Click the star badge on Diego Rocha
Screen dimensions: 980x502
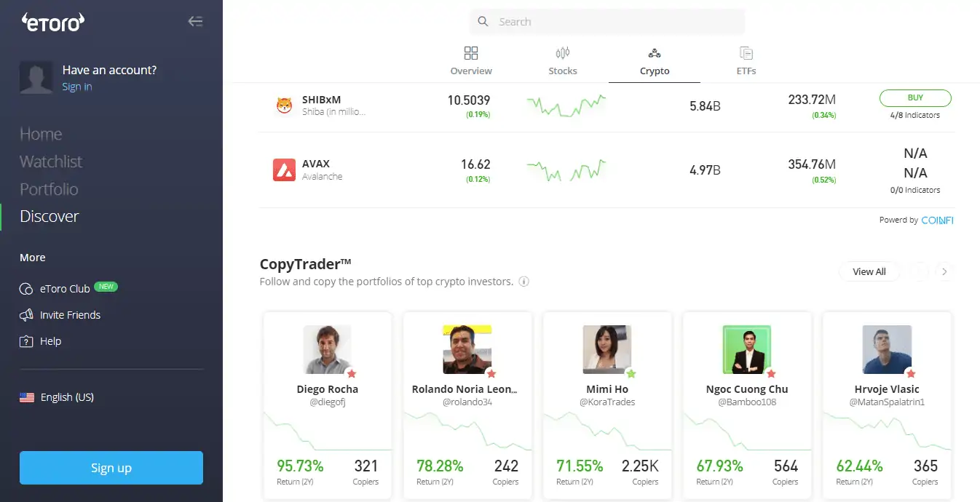click(351, 373)
